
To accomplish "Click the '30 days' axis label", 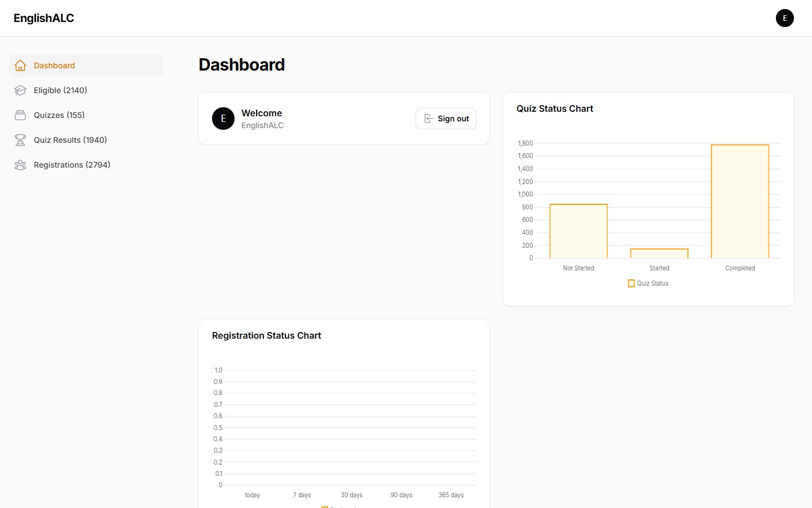I will pyautogui.click(x=352, y=495).
